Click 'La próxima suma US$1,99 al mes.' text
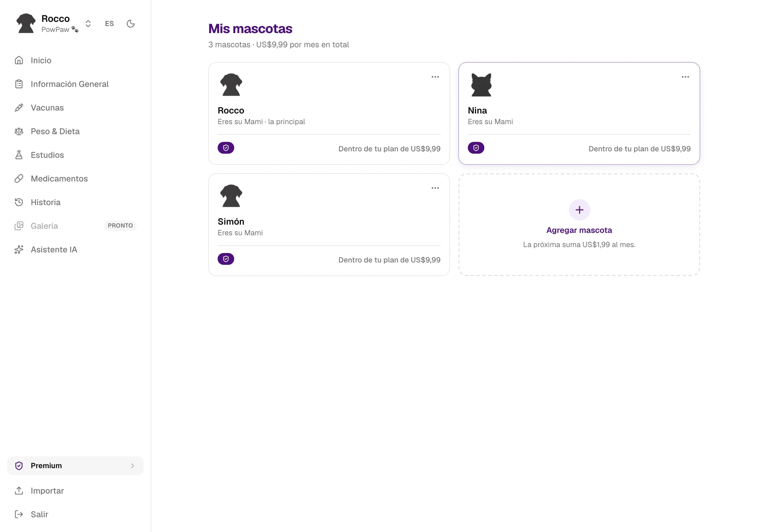 (x=579, y=245)
